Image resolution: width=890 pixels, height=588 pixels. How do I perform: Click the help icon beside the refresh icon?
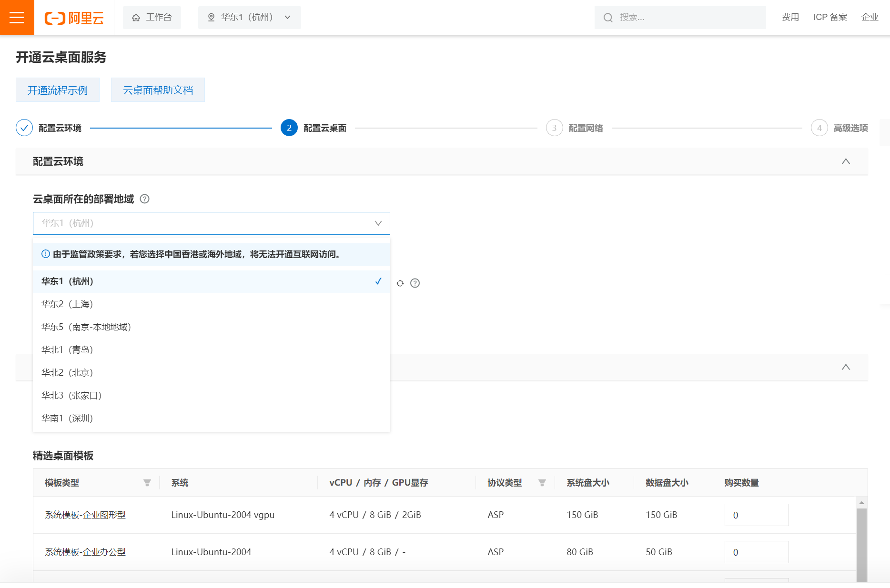(x=415, y=283)
